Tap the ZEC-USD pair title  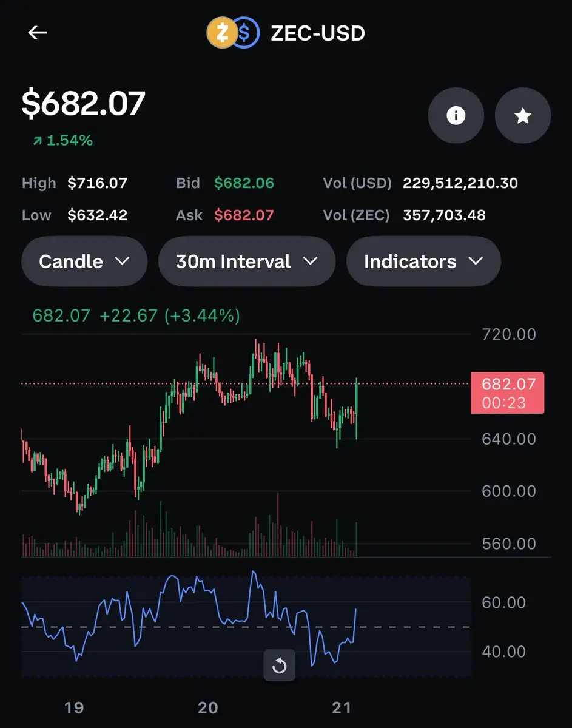318,33
